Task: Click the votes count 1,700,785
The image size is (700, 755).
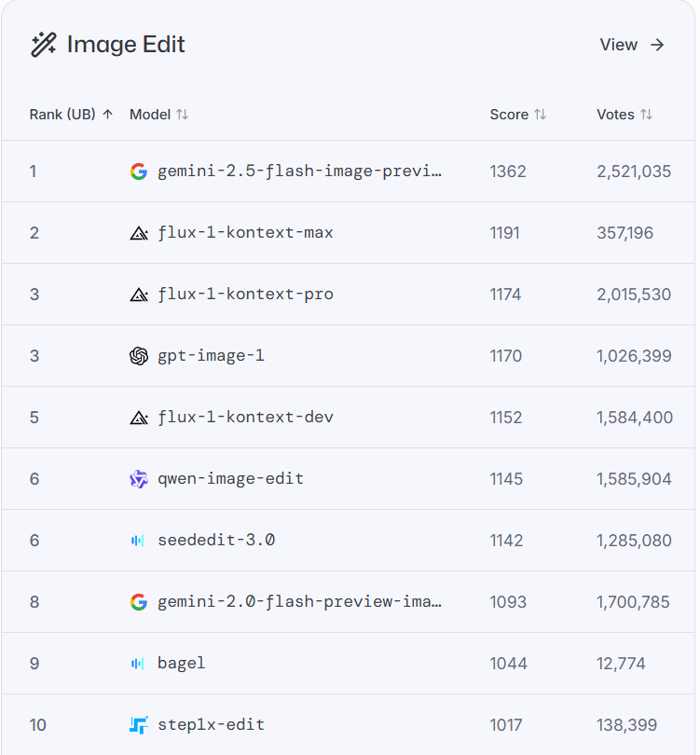Action: click(x=633, y=602)
